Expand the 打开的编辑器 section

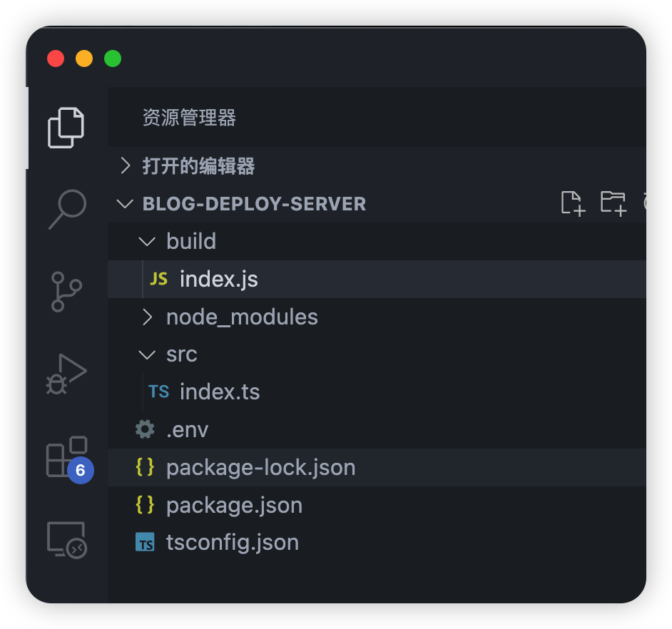click(x=198, y=166)
